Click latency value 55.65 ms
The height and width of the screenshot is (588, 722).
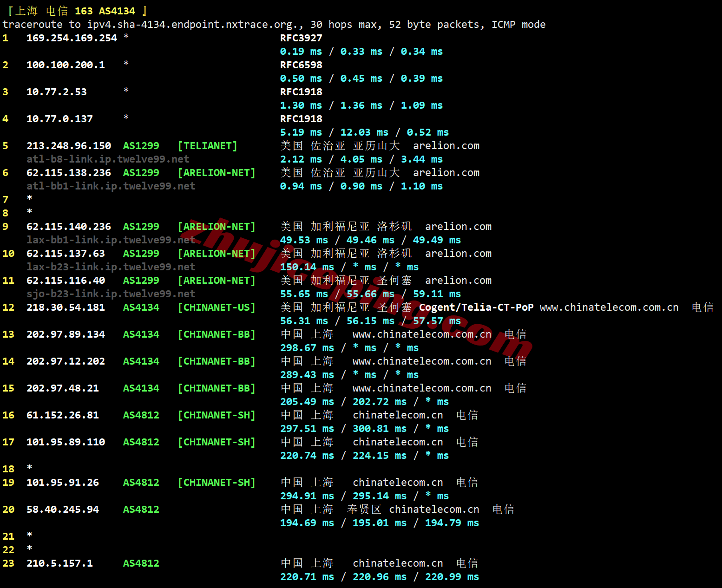[x=304, y=294]
